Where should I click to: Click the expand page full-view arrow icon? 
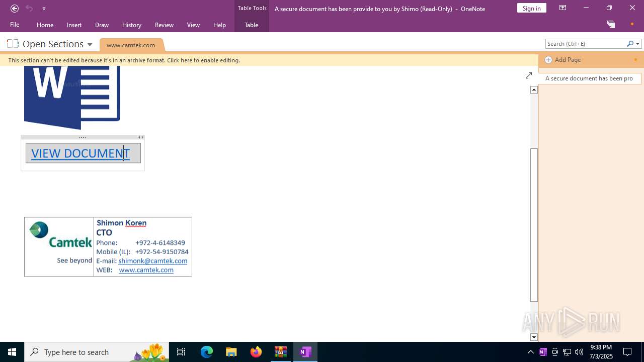click(528, 75)
